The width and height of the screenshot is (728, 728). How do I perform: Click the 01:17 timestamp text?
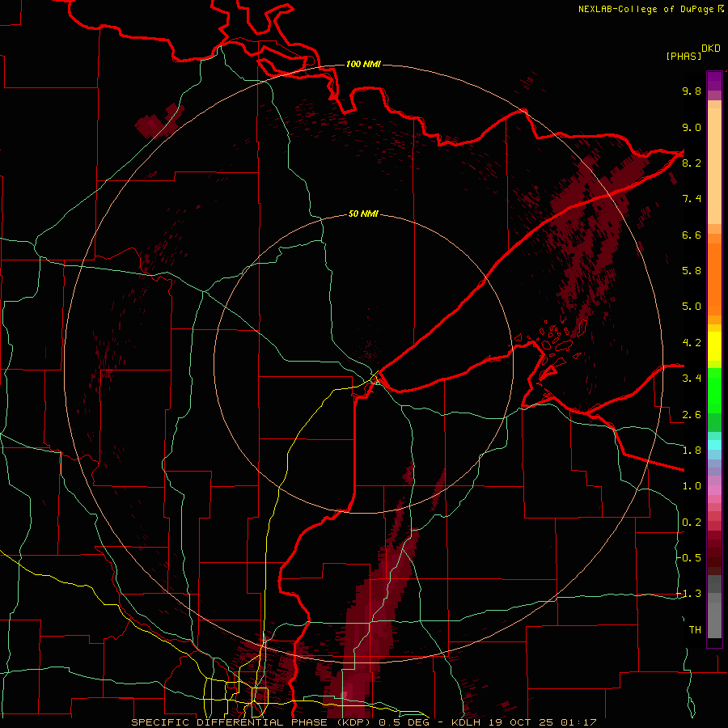578,722
